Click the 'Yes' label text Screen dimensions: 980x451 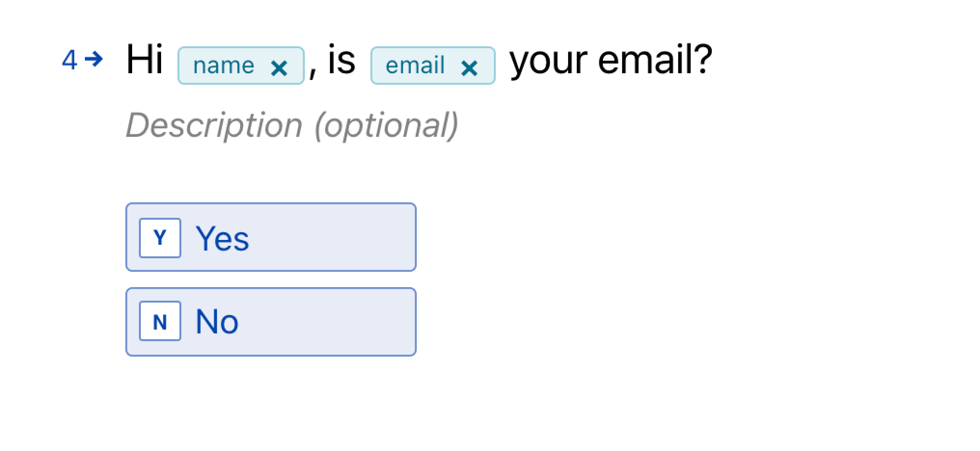222,239
